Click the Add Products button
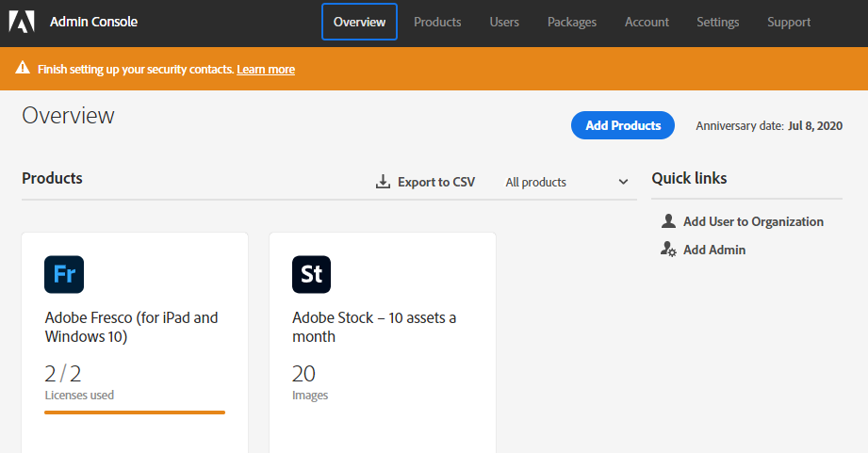The width and height of the screenshot is (868, 453). click(x=623, y=125)
